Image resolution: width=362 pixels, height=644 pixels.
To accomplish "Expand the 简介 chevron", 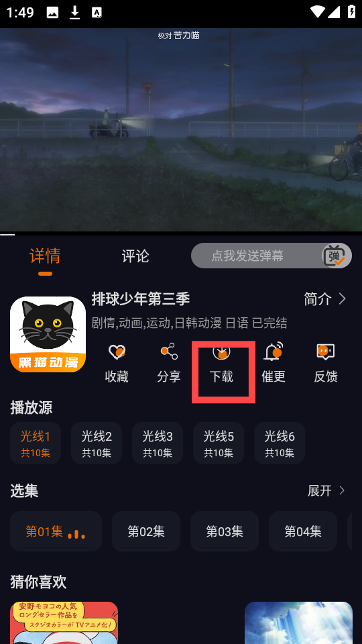I will [343, 299].
